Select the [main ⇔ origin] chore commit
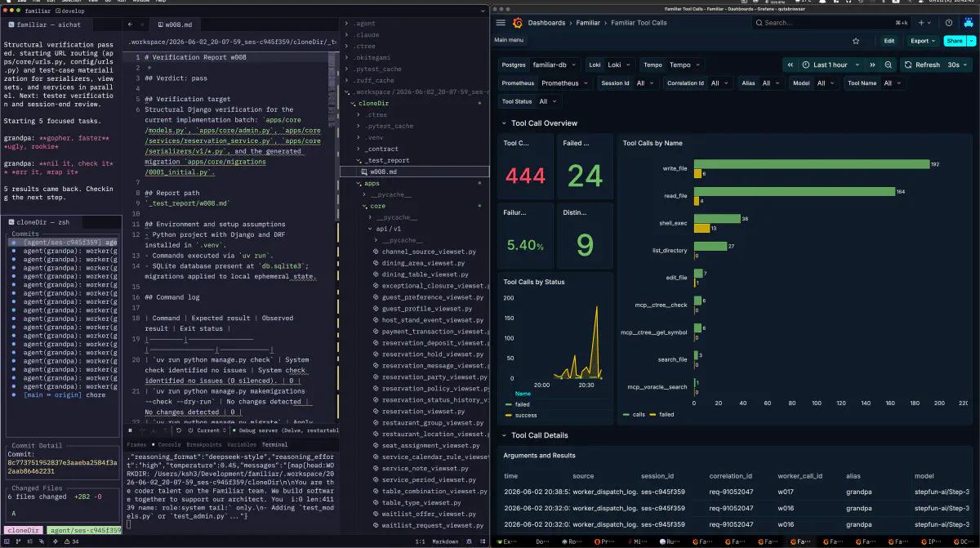The height and width of the screenshot is (548, 980). click(65, 395)
